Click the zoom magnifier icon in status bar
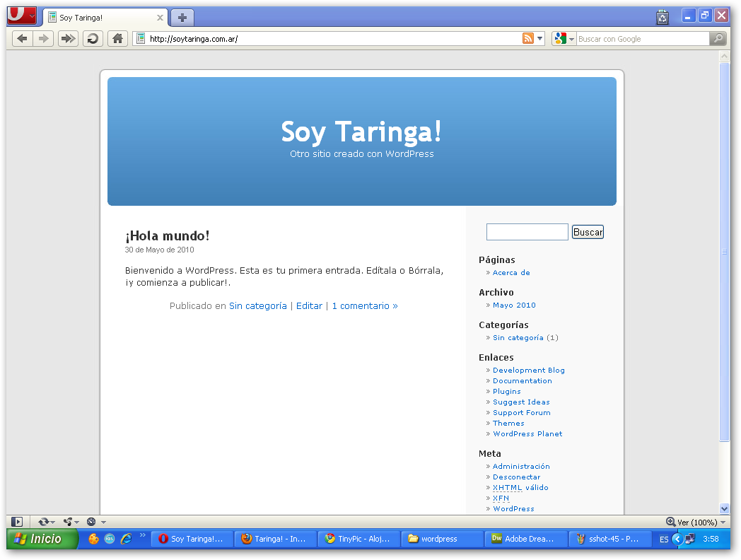 [670, 522]
